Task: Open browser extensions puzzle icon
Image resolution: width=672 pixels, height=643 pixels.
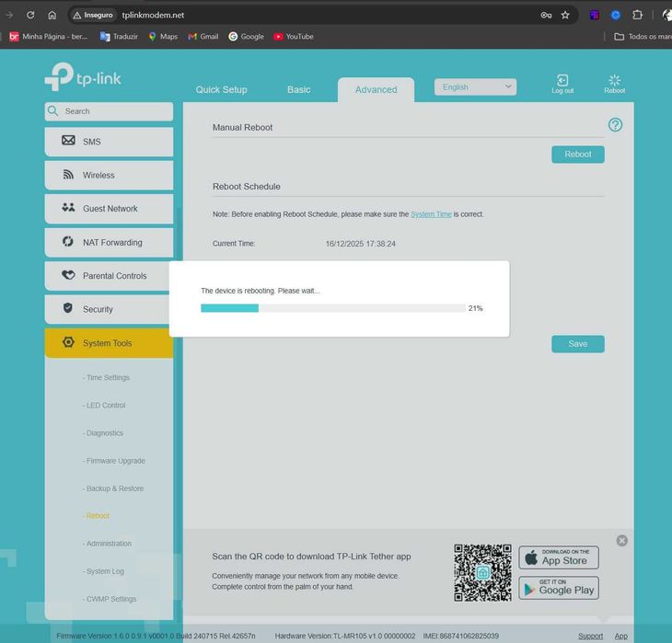Action: [637, 15]
